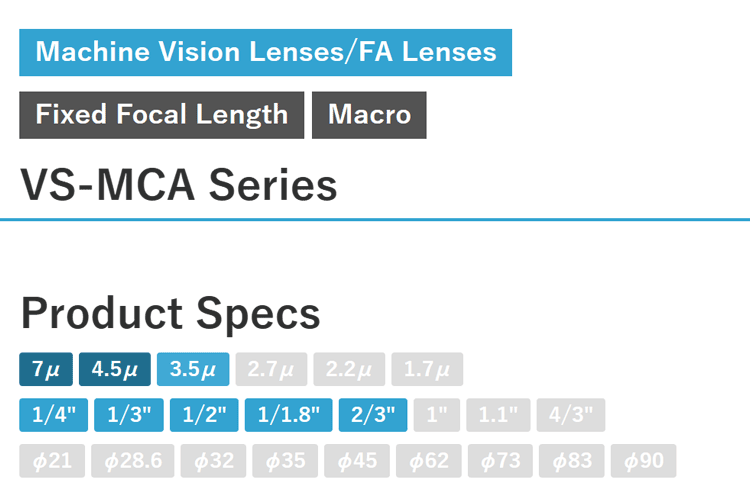This screenshot has width=750, height=499.
Task: Choose the 1/1.8" sensor size badge
Action: 288,414
